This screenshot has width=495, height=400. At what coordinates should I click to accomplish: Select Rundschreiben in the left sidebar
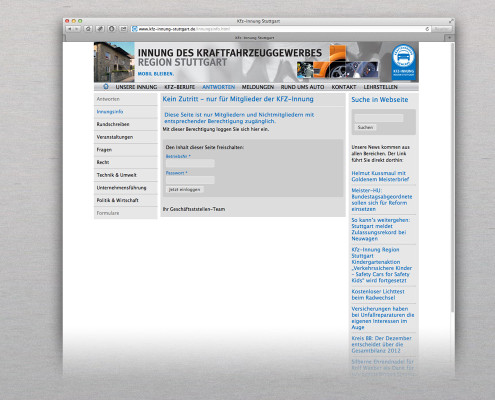[x=126, y=124]
